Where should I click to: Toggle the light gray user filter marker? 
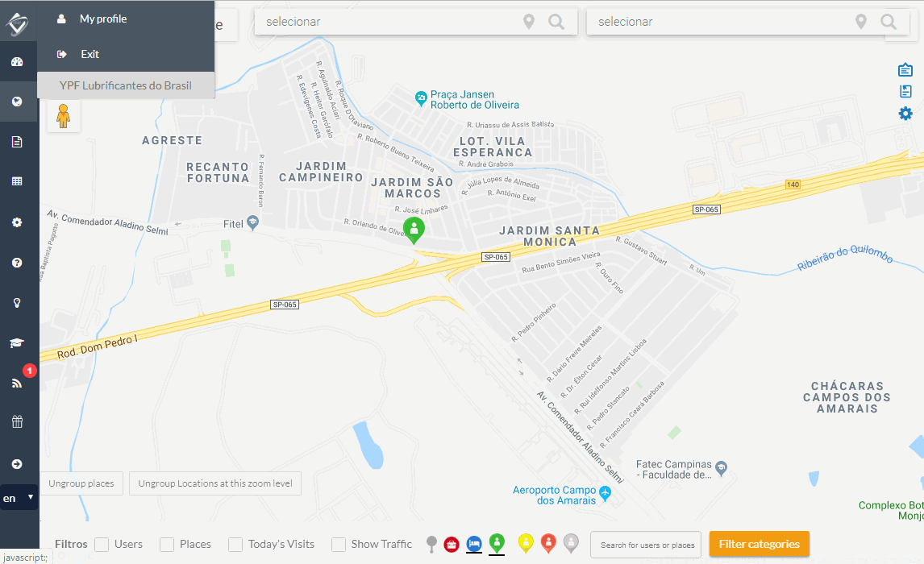coord(571,543)
